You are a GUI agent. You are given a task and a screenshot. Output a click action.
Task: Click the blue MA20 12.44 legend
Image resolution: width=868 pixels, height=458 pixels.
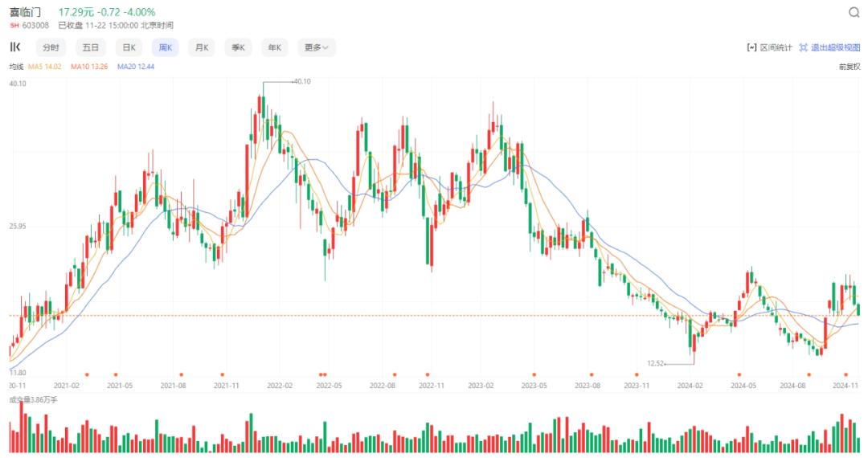coord(136,67)
